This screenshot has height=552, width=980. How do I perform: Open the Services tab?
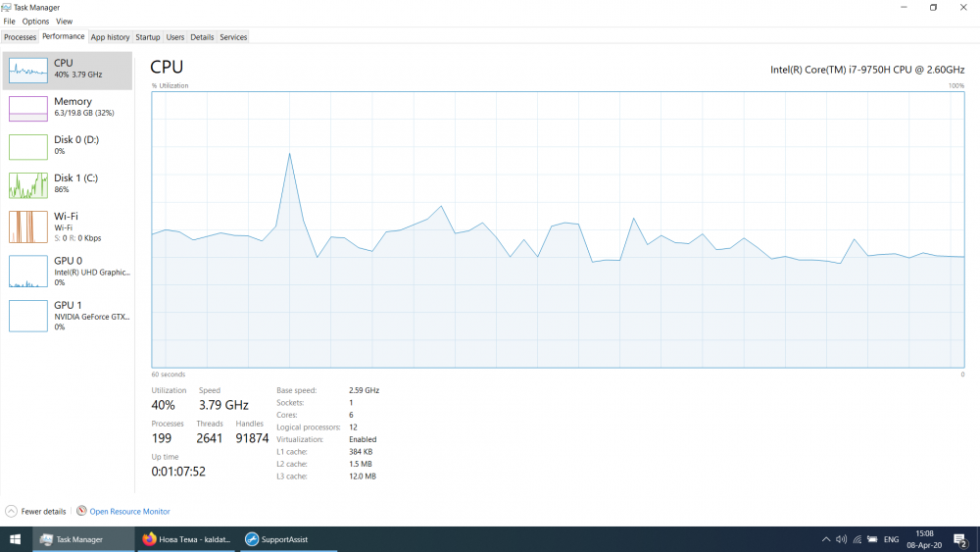(x=233, y=37)
